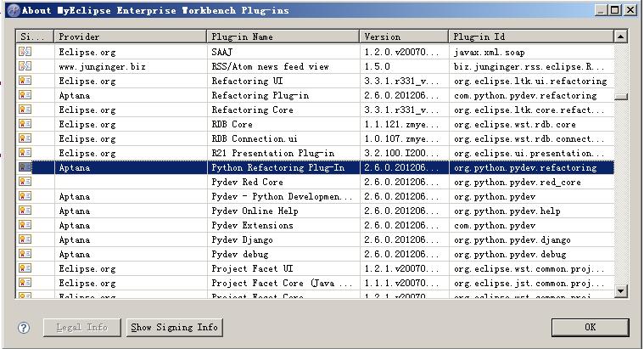
Task: Click the certificate icon for Project Facet UI
Action: point(25,268)
